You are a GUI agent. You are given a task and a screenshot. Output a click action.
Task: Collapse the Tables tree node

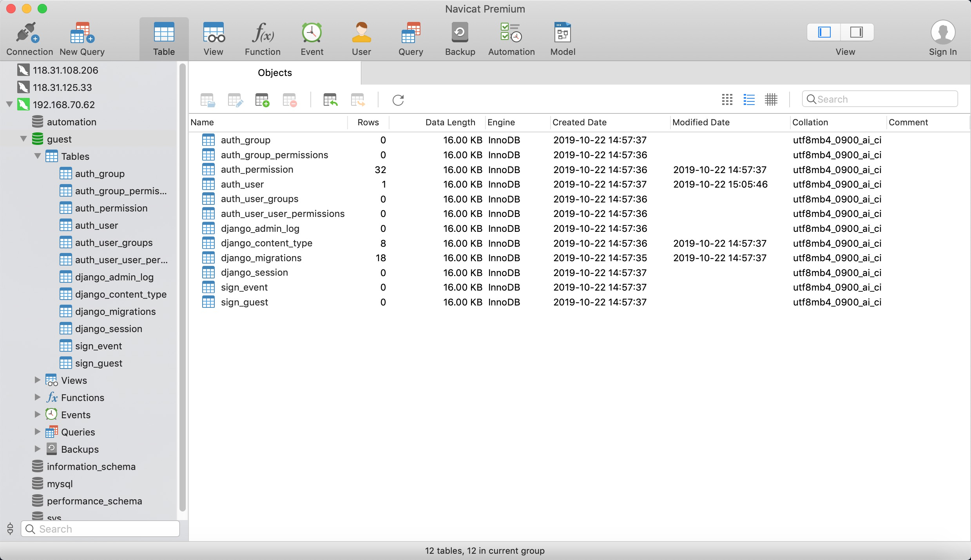click(38, 156)
